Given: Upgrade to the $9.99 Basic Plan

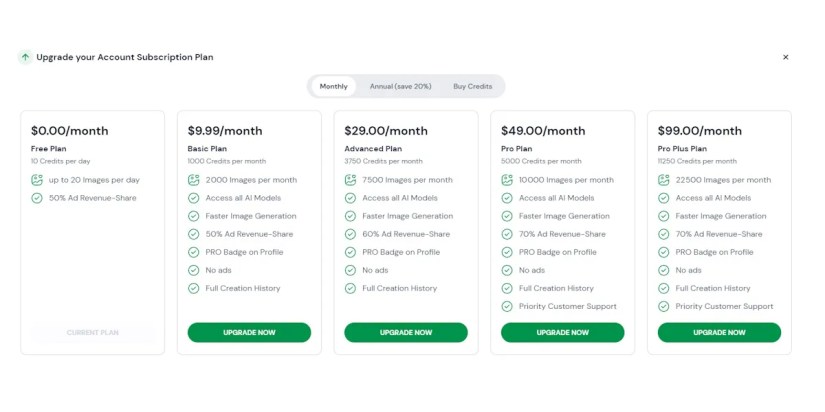Looking at the screenshot, I should 249,332.
